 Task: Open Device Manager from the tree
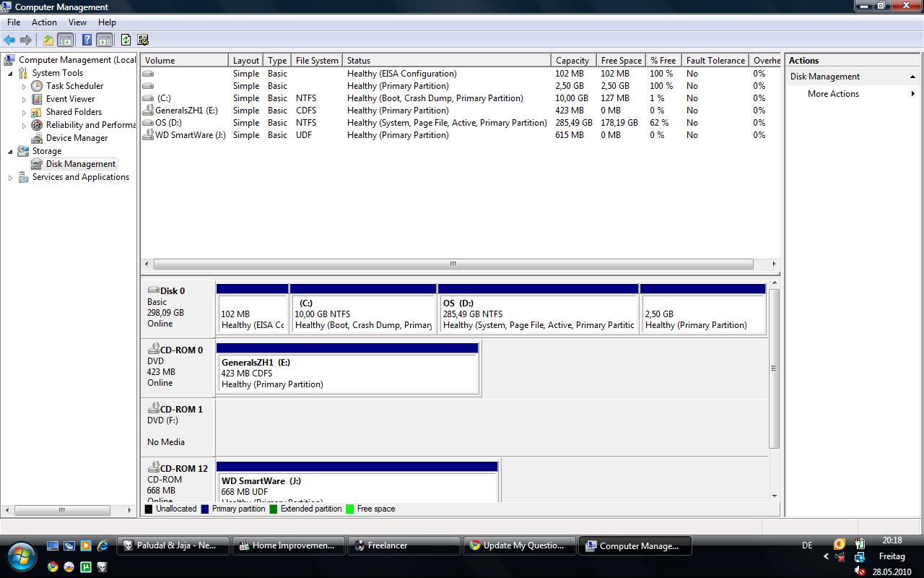coord(77,138)
